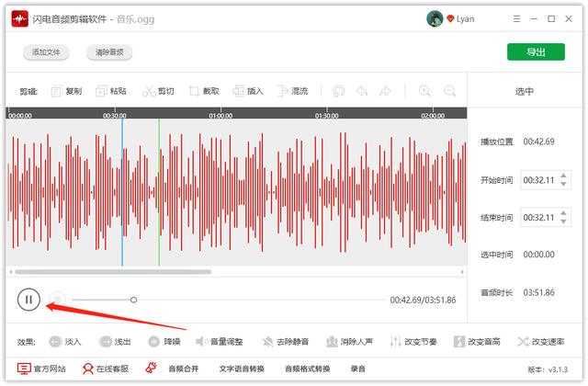Open the 录音 recording tool

tap(357, 369)
